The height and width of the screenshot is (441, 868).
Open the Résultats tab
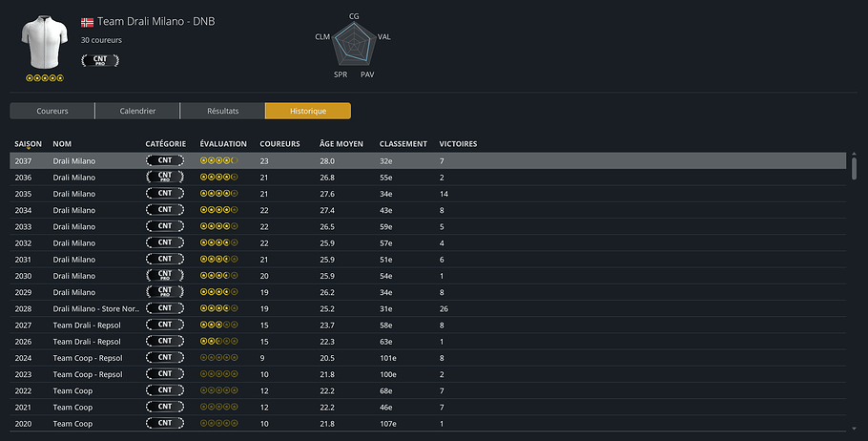tap(222, 111)
